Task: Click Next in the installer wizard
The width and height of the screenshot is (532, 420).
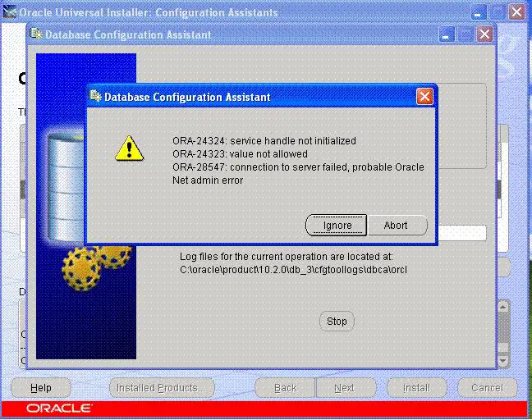Action: [346, 387]
